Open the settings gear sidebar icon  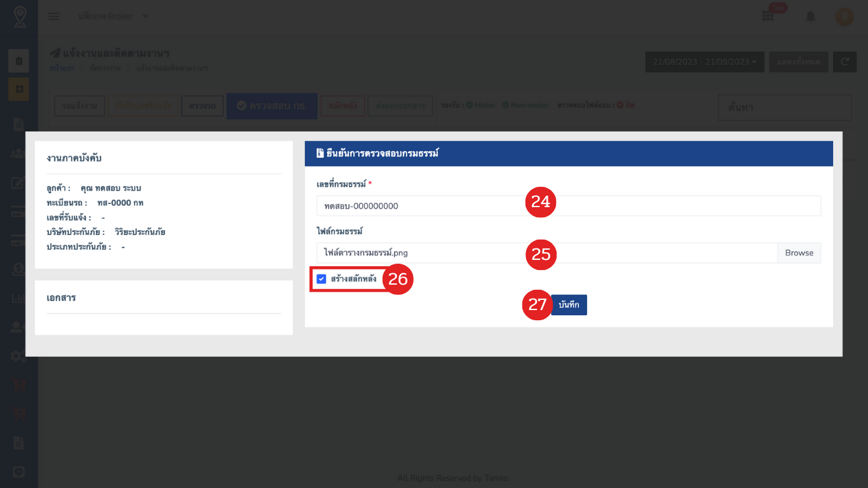click(x=19, y=356)
